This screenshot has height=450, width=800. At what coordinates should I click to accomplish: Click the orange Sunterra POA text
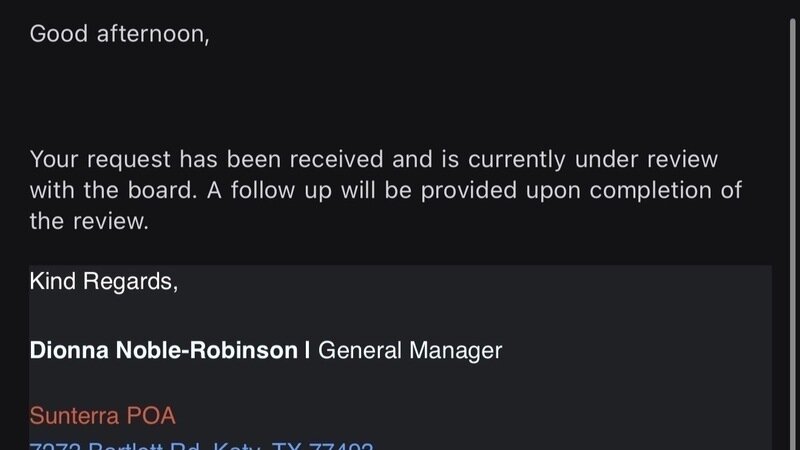click(x=102, y=414)
